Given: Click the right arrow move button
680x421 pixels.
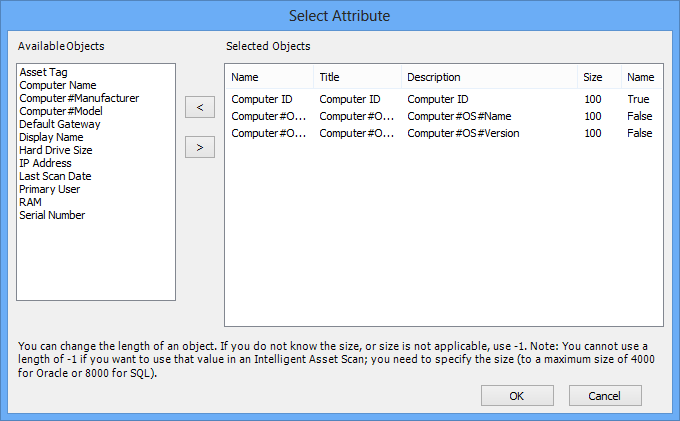Looking at the screenshot, I should (200, 147).
